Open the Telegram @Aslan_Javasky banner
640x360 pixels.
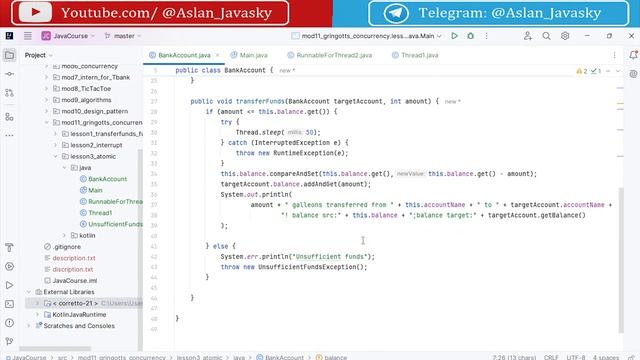click(x=498, y=13)
